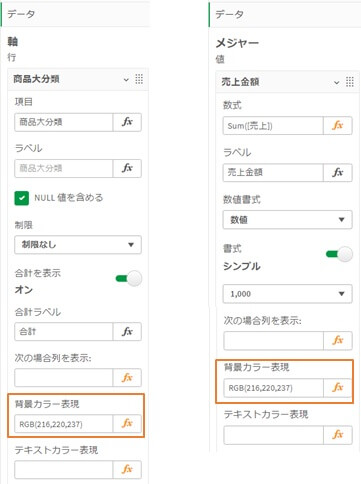Toggle the 合計を表示 switch off
Image resolution: width=361 pixels, height=484 pixels.
[129, 279]
